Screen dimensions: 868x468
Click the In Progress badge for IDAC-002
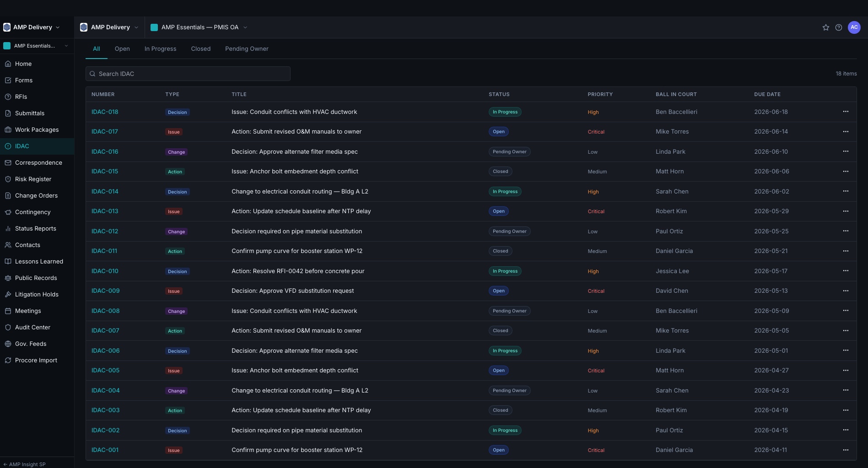click(505, 430)
